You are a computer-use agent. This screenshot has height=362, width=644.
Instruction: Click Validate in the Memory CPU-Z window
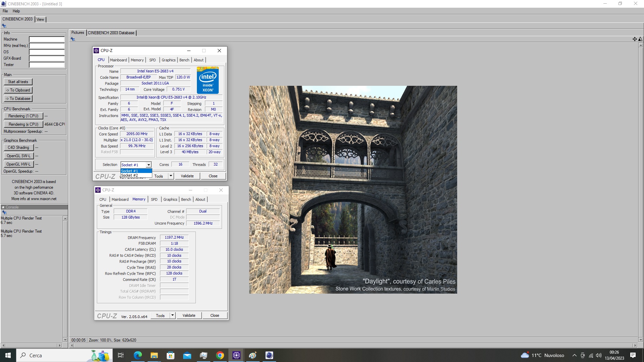(189, 315)
